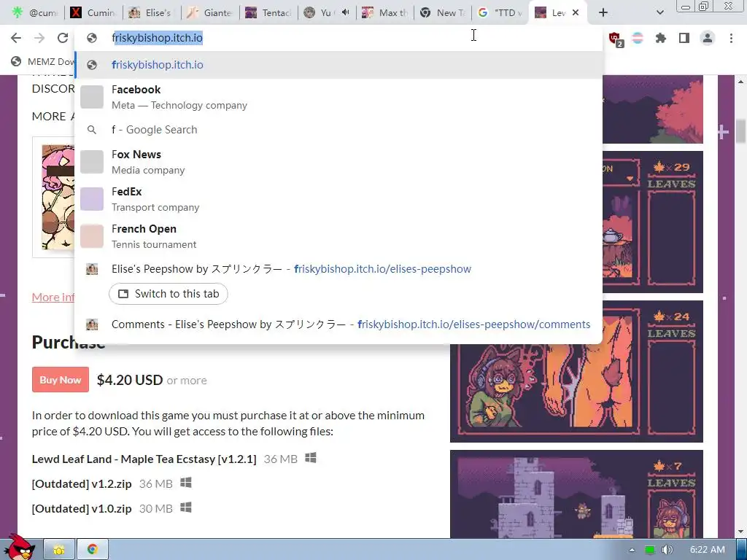Click Windows icon beside v1.0.zip
The image size is (747, 560).
(x=186, y=507)
